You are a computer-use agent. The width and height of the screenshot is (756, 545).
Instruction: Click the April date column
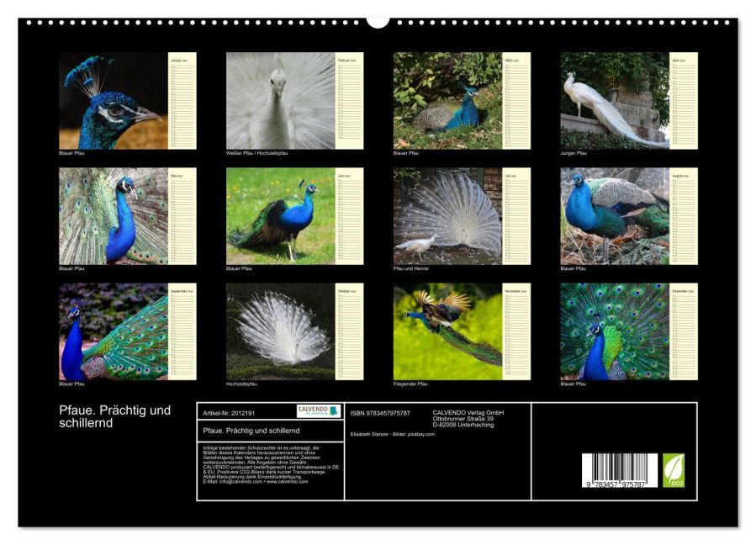684,101
